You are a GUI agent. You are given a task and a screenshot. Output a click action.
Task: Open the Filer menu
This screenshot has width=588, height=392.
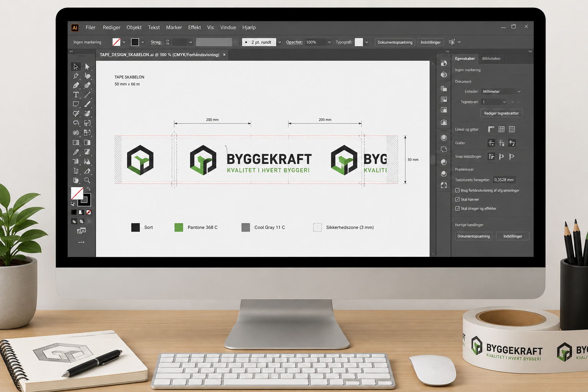(91, 28)
